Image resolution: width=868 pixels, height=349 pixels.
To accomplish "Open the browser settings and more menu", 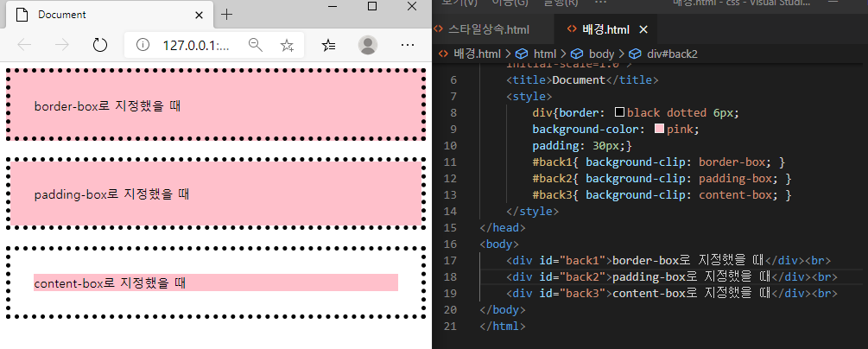I will coord(408,45).
